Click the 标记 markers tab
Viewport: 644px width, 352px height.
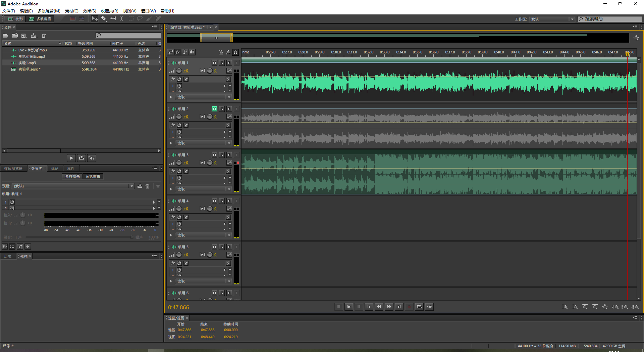pyautogui.click(x=55, y=169)
